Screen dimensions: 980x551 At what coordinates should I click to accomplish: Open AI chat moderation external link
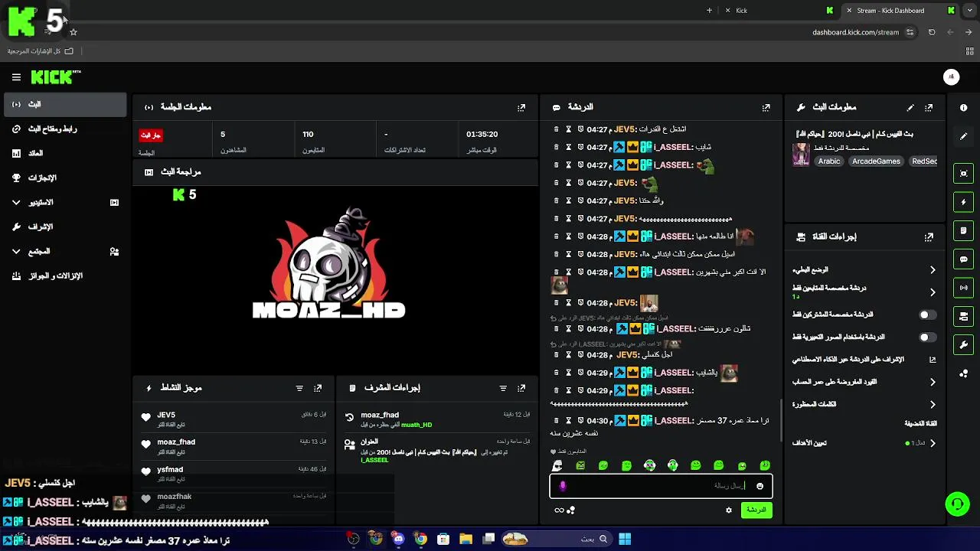[x=933, y=360]
